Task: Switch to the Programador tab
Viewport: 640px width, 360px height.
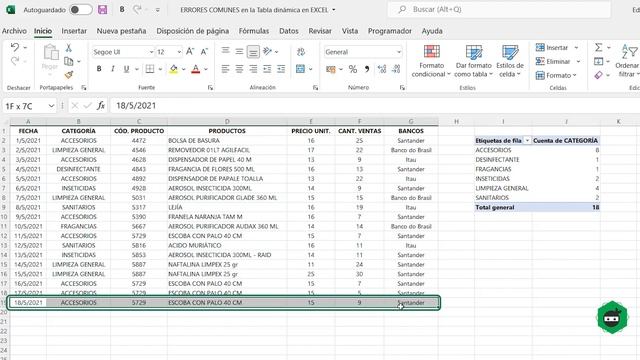Action: click(389, 31)
